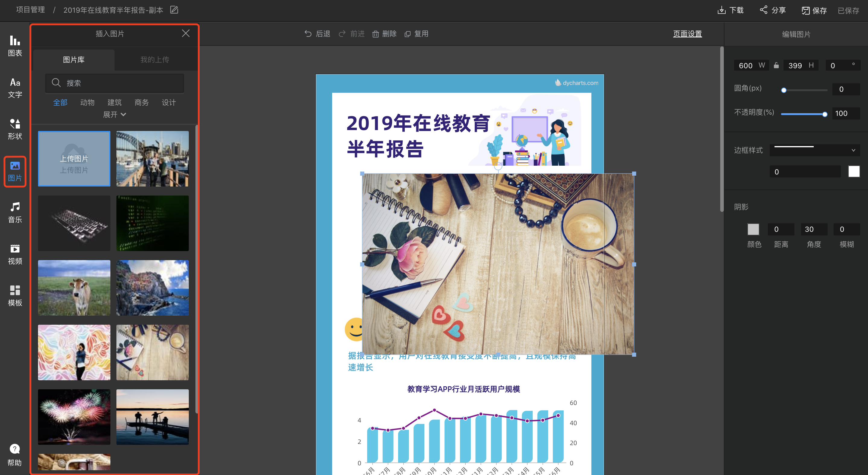Open the 视频 video panel

pos(15,254)
